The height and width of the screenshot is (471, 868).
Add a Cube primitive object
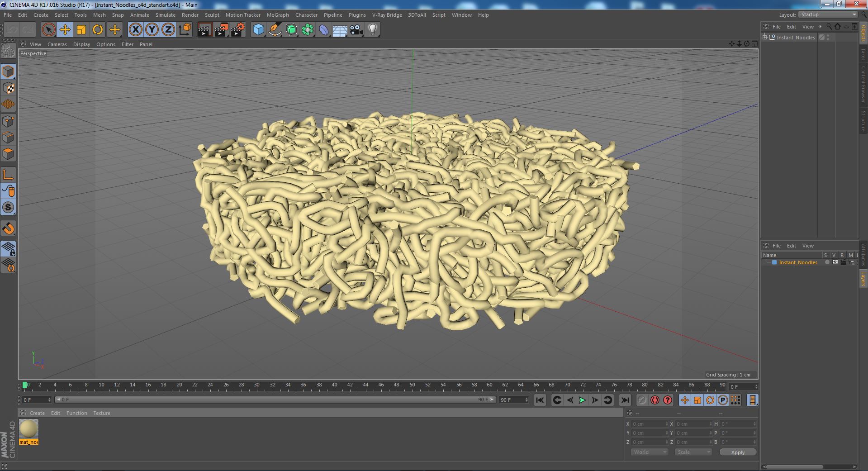[258, 30]
